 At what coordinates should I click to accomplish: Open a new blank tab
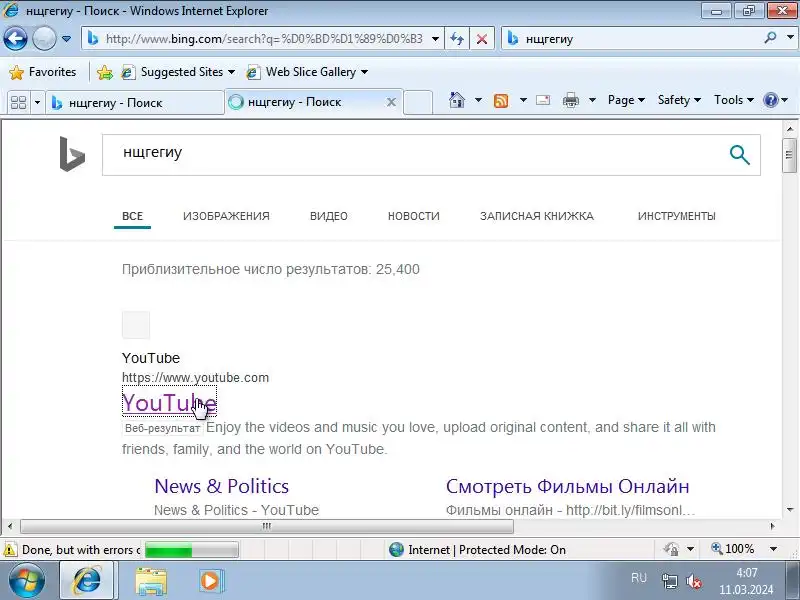click(x=418, y=102)
